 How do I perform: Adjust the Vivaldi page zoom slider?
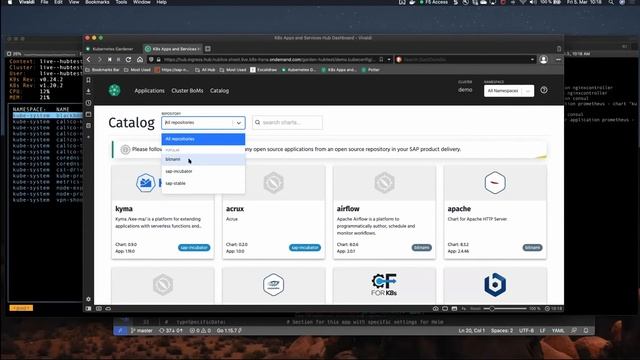pyautogui.click(x=505, y=309)
